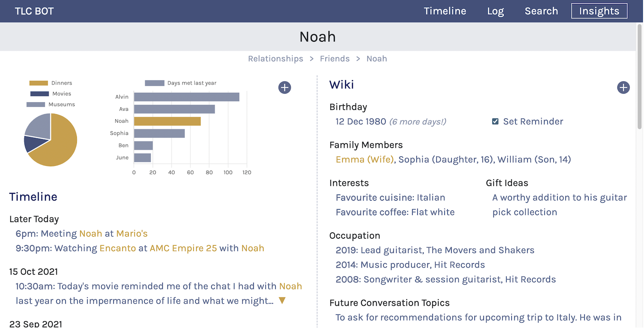Toggle the Dinners legend swatch
Viewport: 644px width, 329px height.
pos(39,83)
